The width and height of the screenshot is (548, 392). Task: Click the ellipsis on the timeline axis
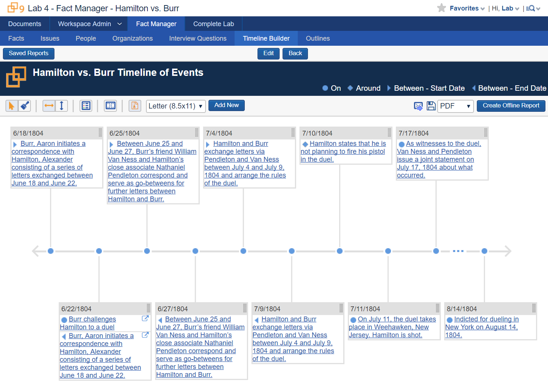click(458, 250)
